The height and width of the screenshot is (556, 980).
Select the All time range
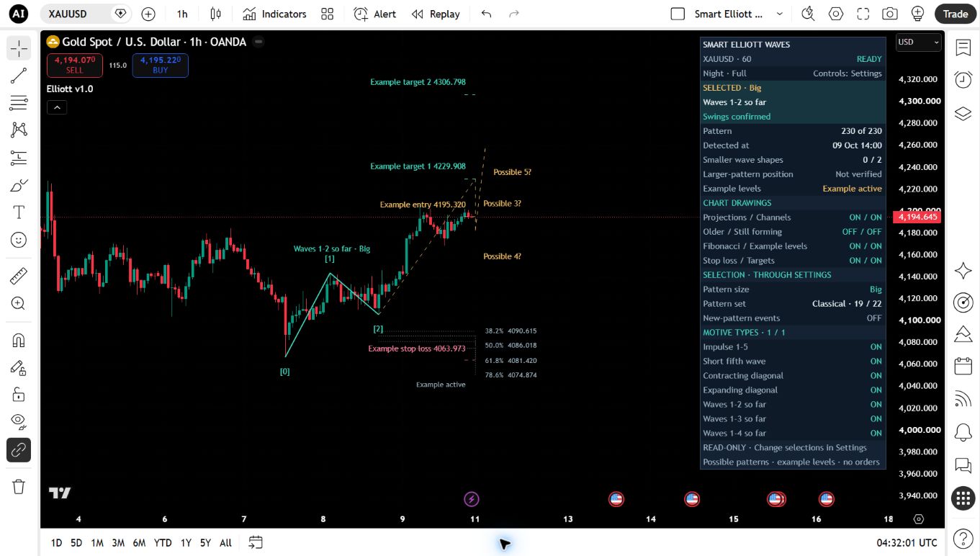click(x=225, y=543)
